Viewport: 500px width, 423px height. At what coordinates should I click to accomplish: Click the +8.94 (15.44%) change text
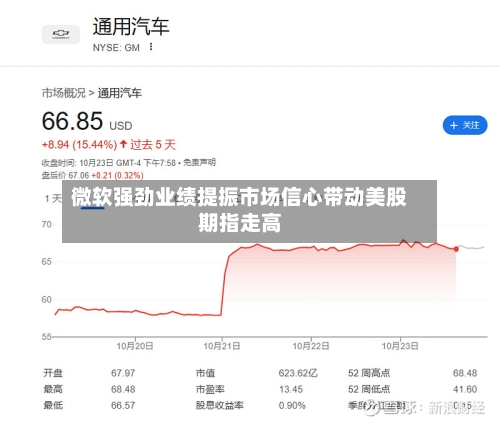point(79,145)
